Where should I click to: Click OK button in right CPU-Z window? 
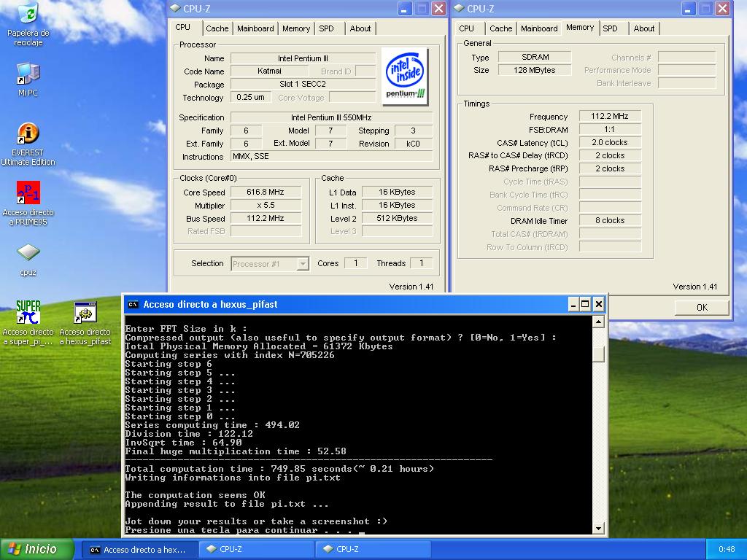click(702, 308)
